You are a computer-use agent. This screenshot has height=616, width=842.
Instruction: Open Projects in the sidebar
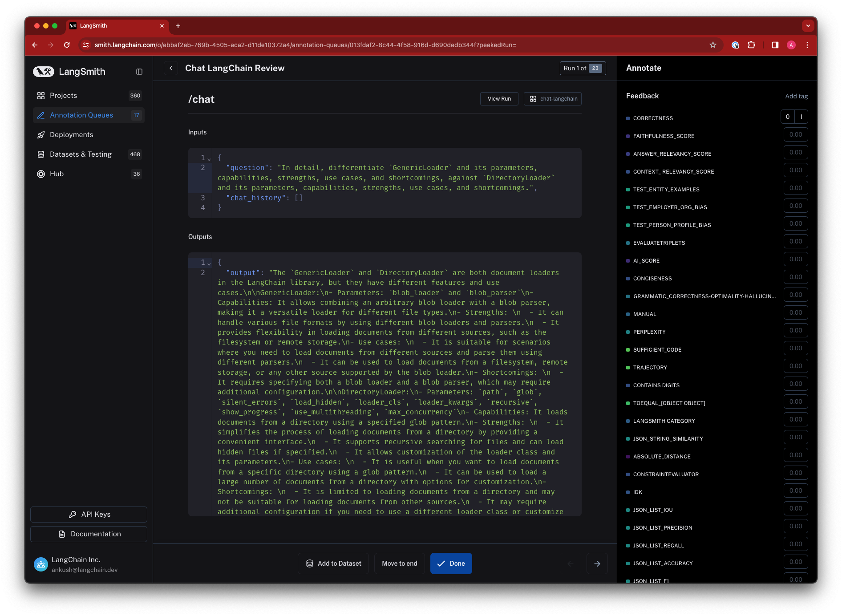tap(89, 96)
